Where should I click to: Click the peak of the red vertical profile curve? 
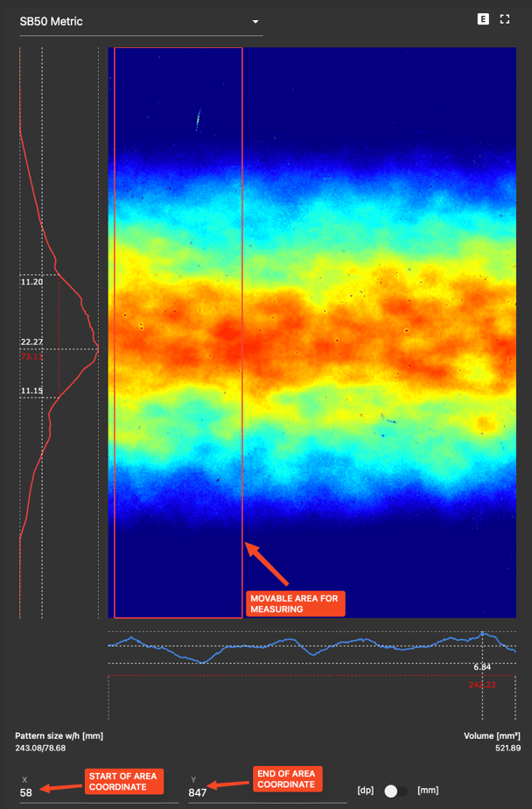point(98,352)
